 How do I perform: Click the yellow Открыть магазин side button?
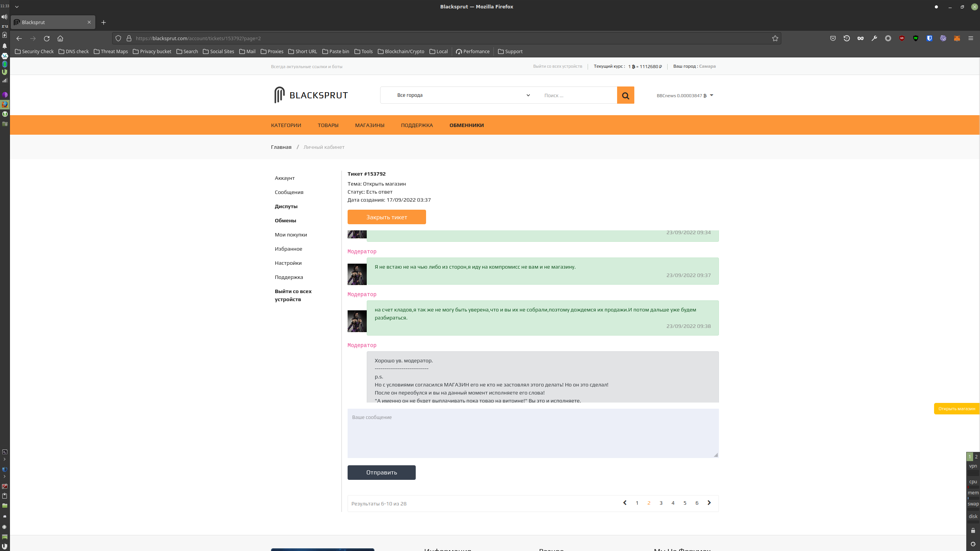click(956, 409)
